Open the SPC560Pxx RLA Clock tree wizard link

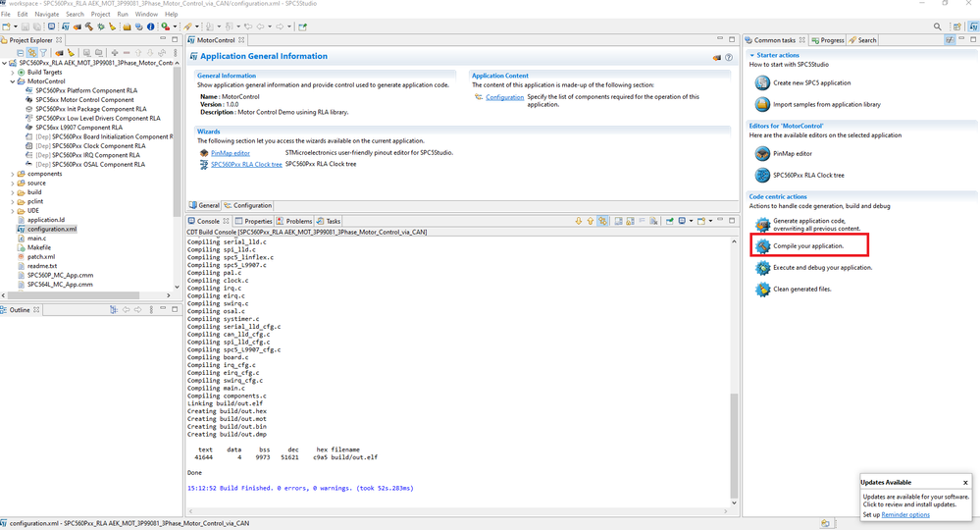pyautogui.click(x=246, y=164)
